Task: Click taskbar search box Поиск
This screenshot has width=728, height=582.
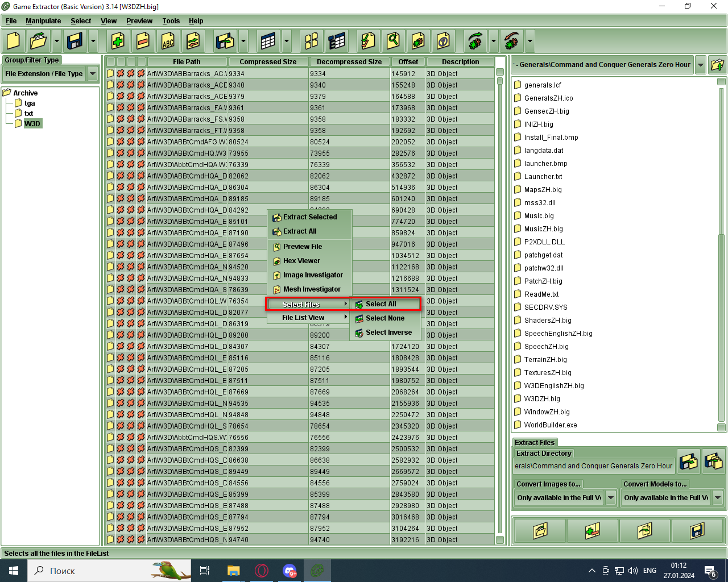Action: [x=109, y=571]
